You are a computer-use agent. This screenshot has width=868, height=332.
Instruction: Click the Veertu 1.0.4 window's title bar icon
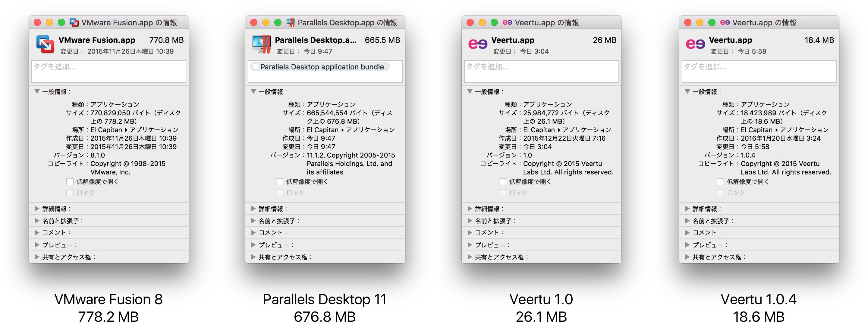coord(725,22)
